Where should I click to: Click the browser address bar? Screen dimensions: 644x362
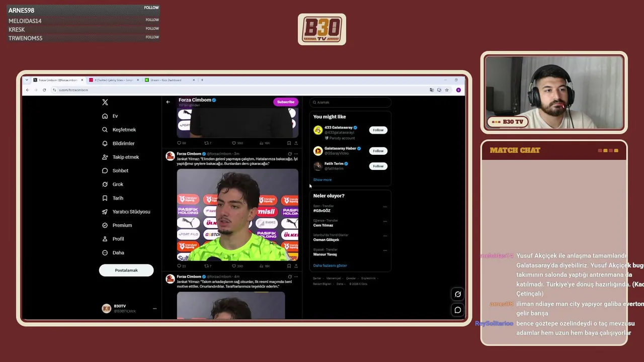[242, 90]
